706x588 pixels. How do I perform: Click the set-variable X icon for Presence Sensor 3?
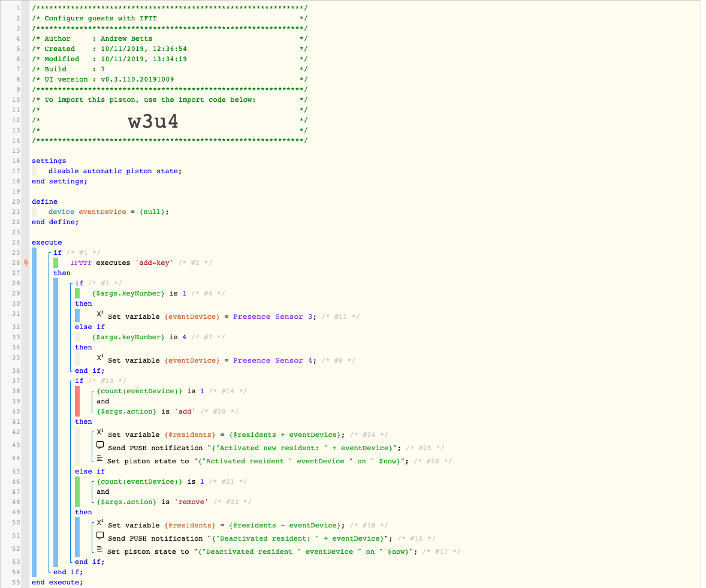click(x=100, y=314)
